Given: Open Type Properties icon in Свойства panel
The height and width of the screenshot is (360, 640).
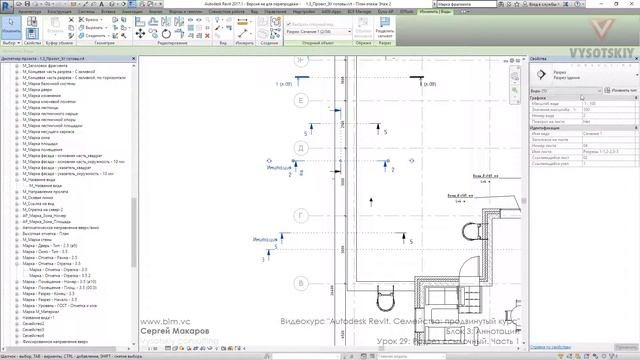Looking at the screenshot, I should pyautogui.click(x=32, y=21).
